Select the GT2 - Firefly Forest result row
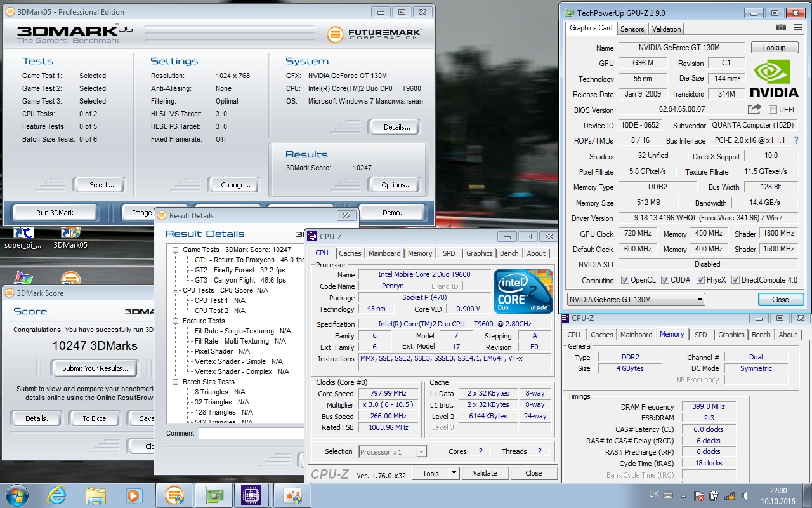Screen dimensions: 812x508 point(240,270)
